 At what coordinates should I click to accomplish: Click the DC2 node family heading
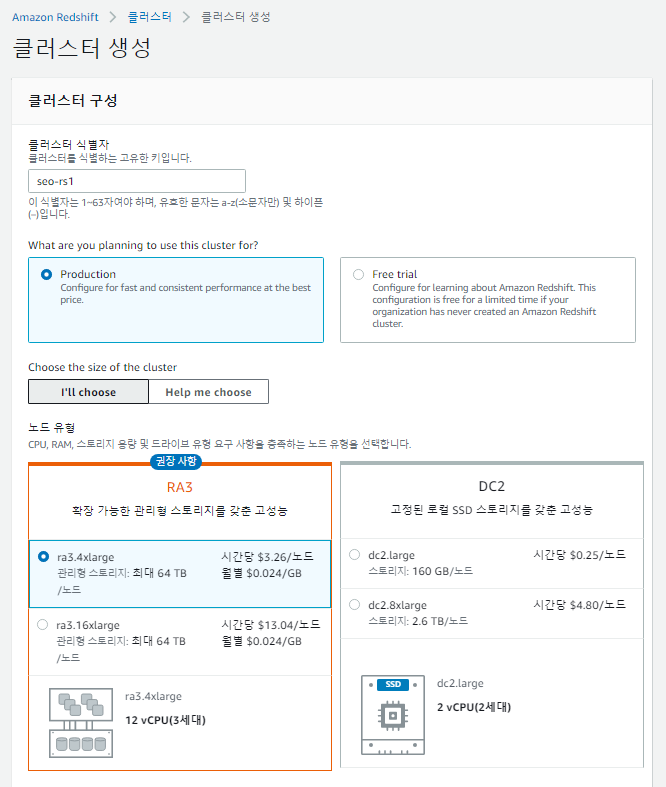[491, 486]
